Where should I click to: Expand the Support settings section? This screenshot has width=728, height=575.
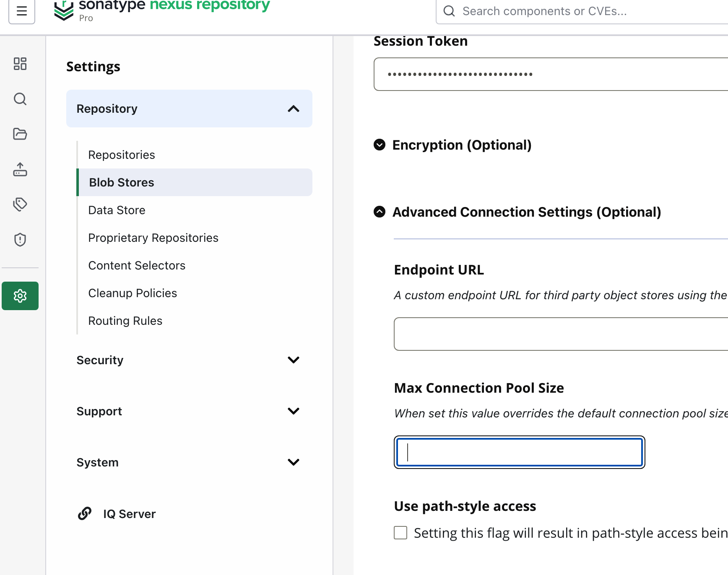point(189,411)
